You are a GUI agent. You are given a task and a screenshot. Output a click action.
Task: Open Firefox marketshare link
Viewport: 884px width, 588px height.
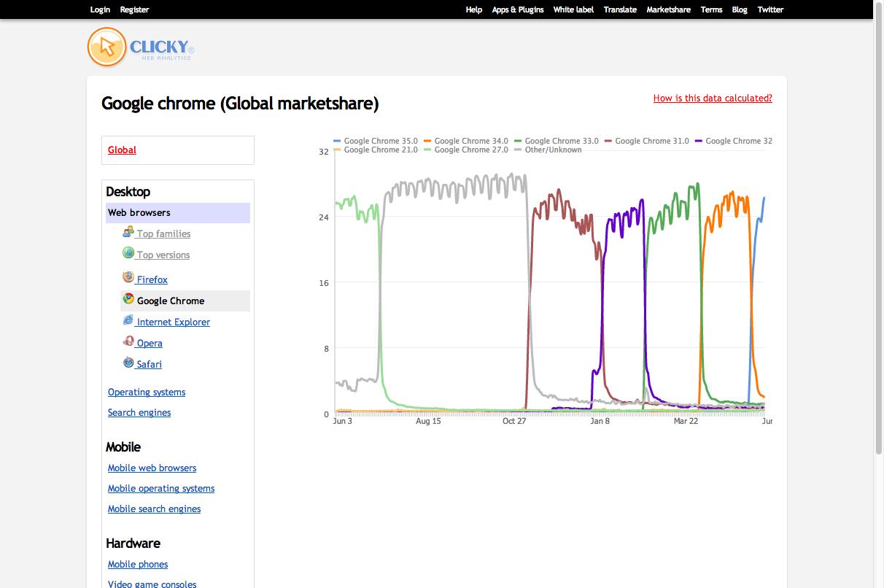152,280
